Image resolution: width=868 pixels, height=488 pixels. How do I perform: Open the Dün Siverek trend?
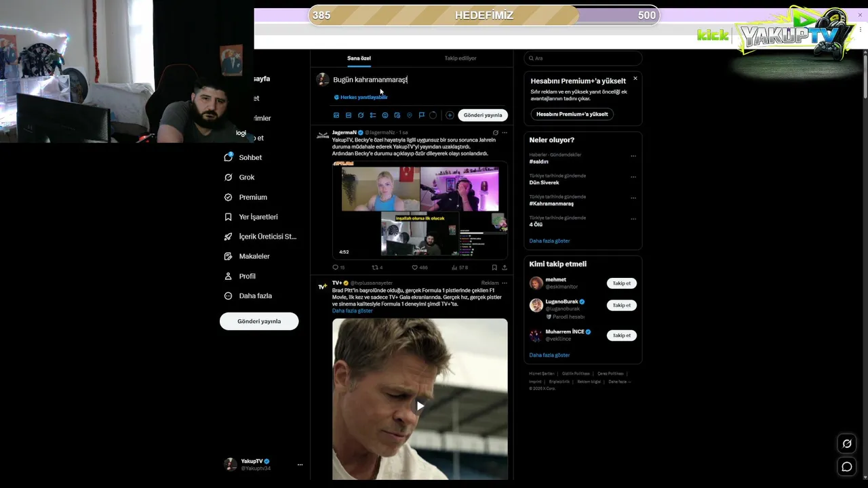[545, 183]
